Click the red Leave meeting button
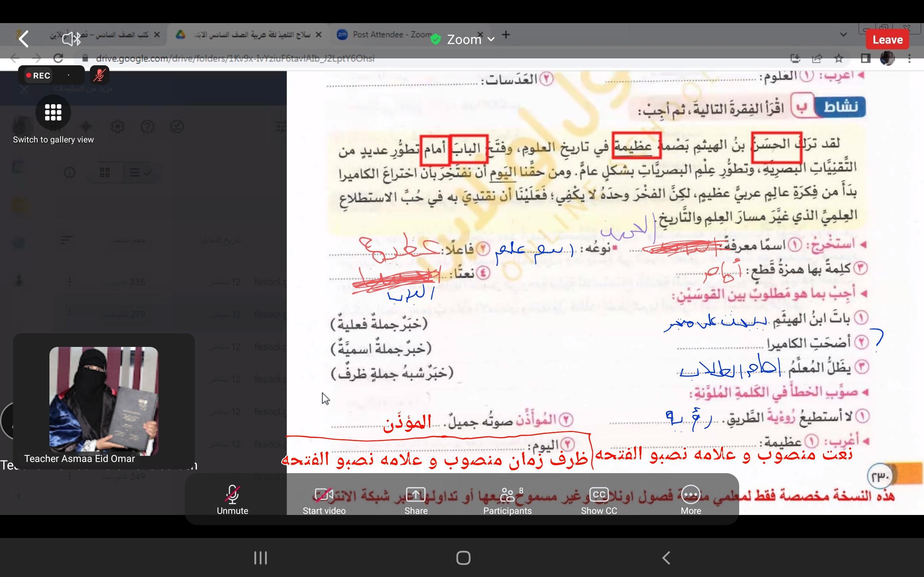The image size is (924, 577). coord(887,40)
